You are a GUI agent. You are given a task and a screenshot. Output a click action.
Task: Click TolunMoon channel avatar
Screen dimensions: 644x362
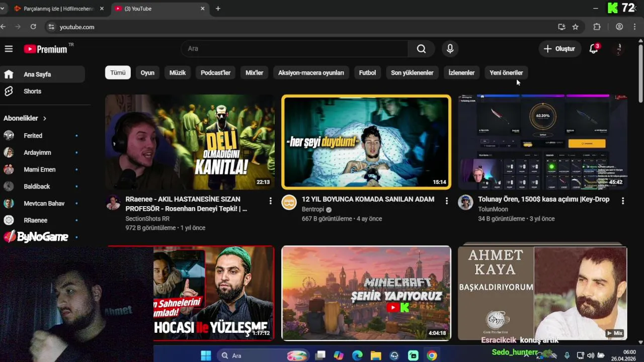(x=465, y=203)
